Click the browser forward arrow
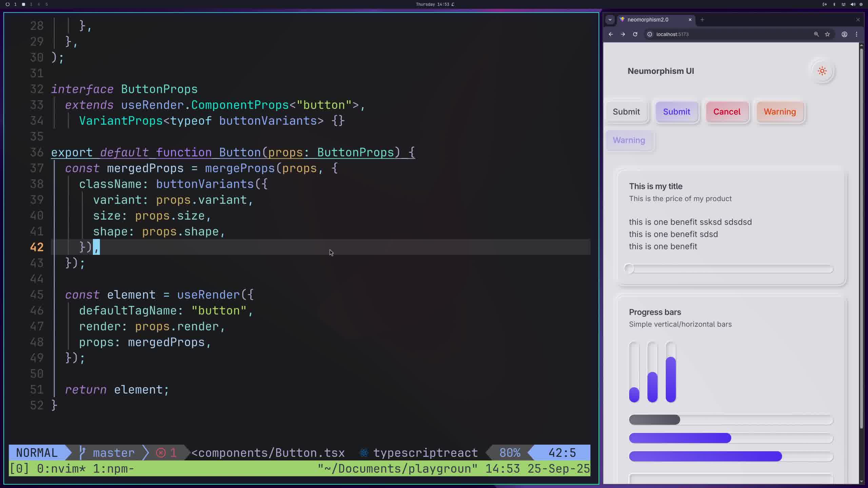The height and width of the screenshot is (488, 868). [x=623, y=34]
